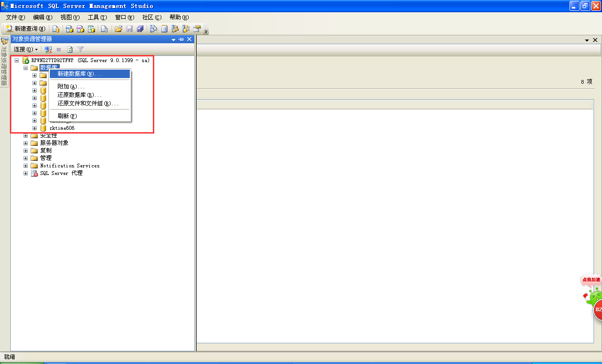Click the Disconnect icon in Object Explorer toolbar

[x=48, y=49]
